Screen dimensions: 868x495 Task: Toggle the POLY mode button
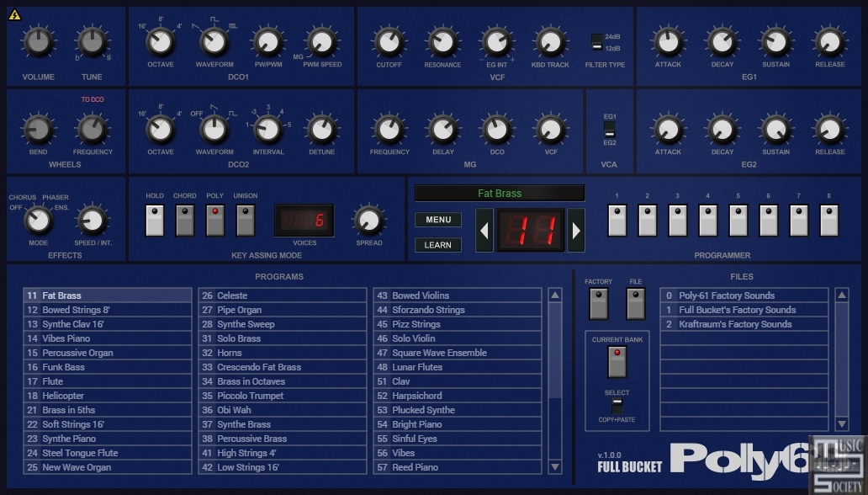[215, 220]
